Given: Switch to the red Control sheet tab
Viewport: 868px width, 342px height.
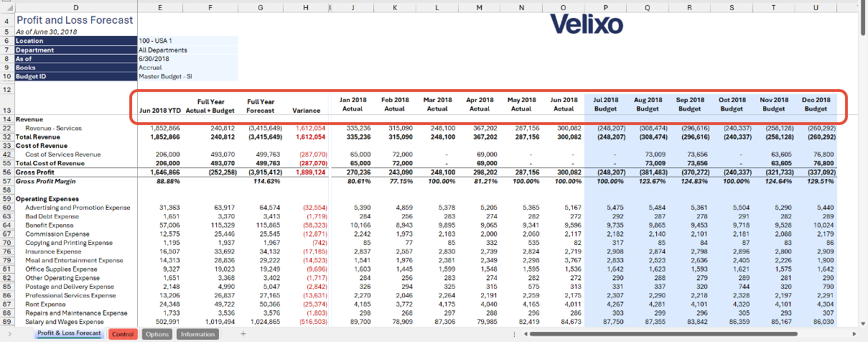Looking at the screenshot, I should [x=123, y=334].
